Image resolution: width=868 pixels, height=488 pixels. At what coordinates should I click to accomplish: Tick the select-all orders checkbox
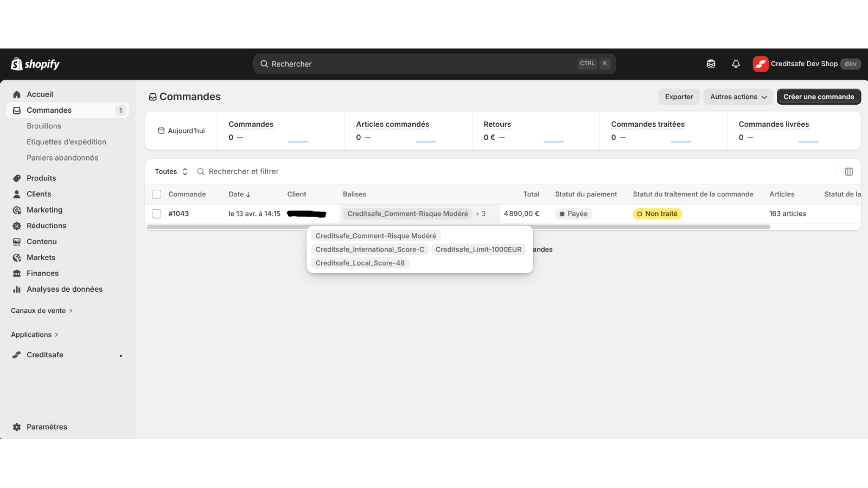[x=157, y=194]
